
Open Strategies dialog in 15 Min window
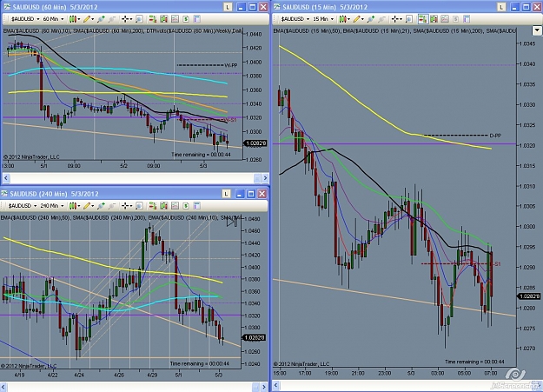click(456, 19)
